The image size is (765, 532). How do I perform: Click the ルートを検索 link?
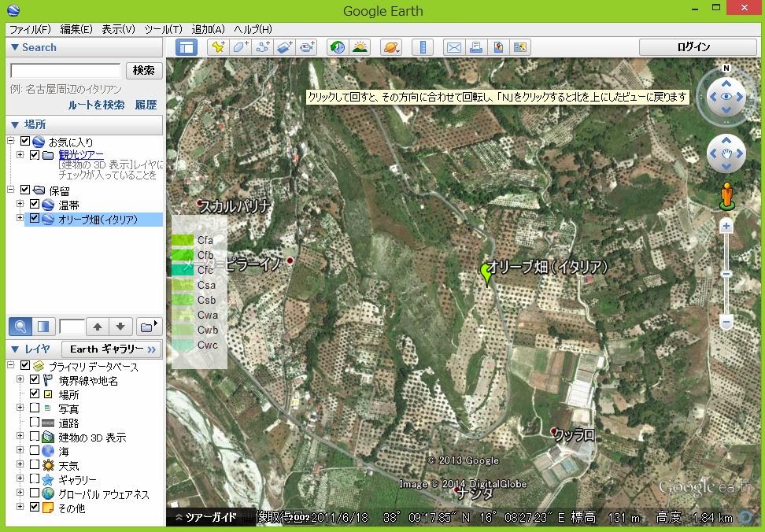96,105
